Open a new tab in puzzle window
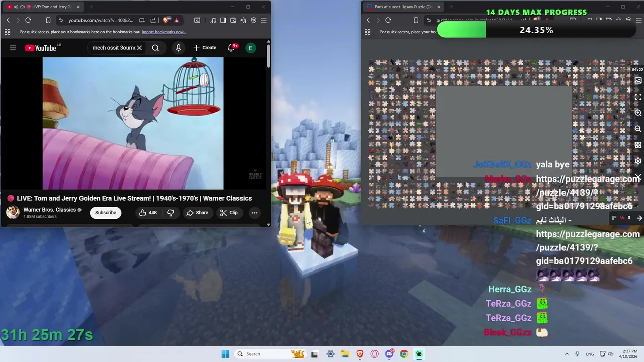The image size is (644, 362). pyautogui.click(x=451, y=7)
